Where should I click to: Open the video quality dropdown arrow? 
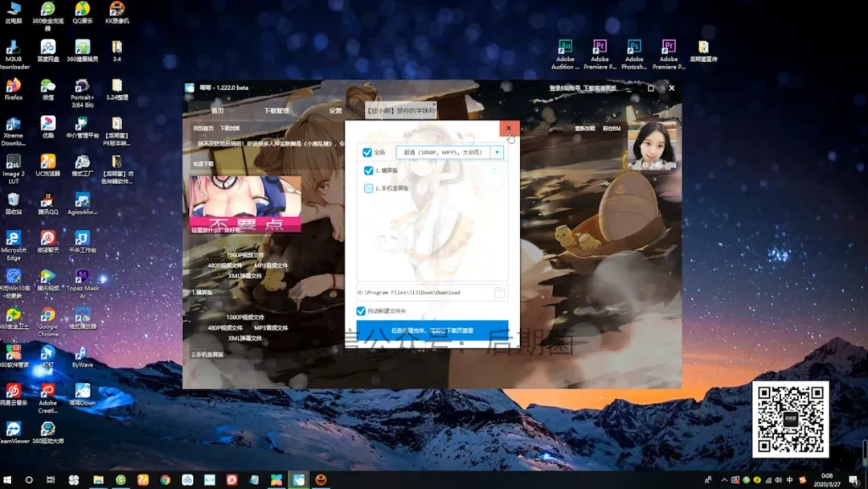click(497, 152)
